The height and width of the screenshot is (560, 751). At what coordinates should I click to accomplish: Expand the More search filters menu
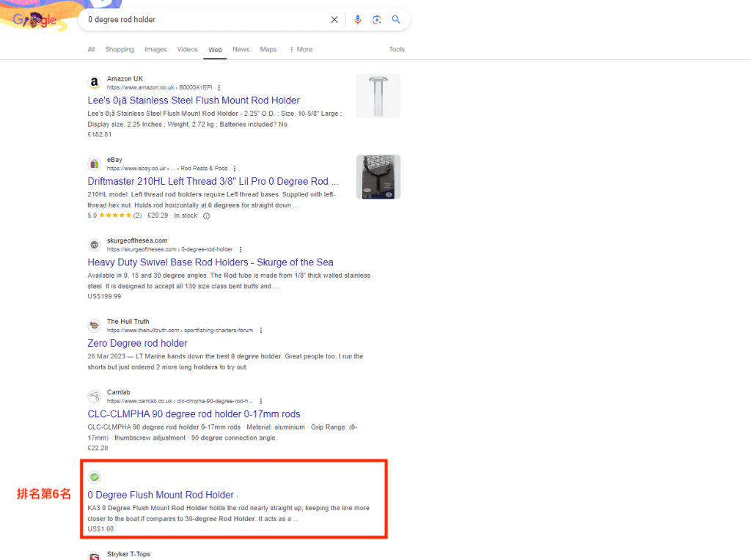(301, 49)
